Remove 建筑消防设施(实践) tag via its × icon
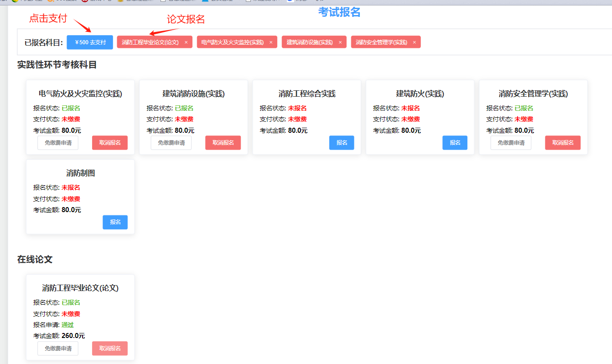 point(340,42)
